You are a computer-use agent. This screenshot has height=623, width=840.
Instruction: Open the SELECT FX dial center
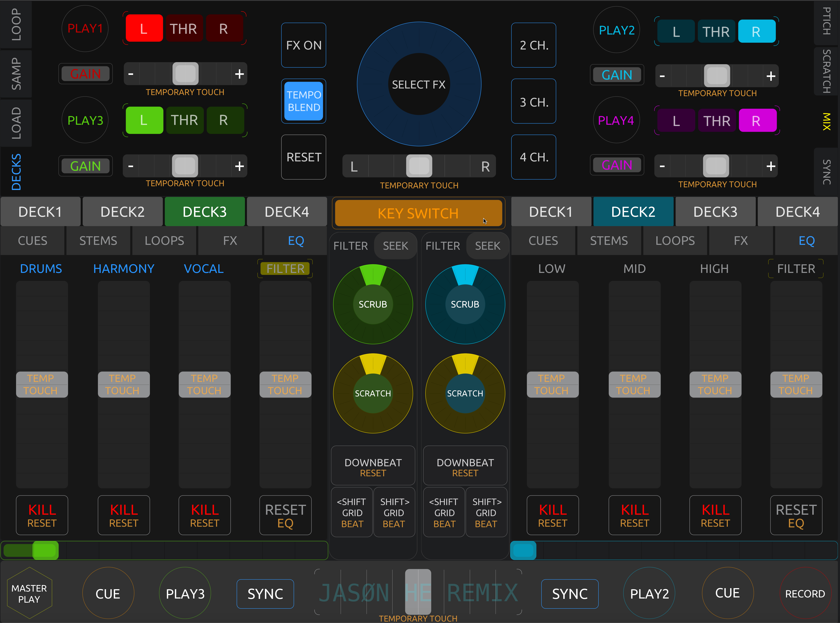(x=419, y=84)
